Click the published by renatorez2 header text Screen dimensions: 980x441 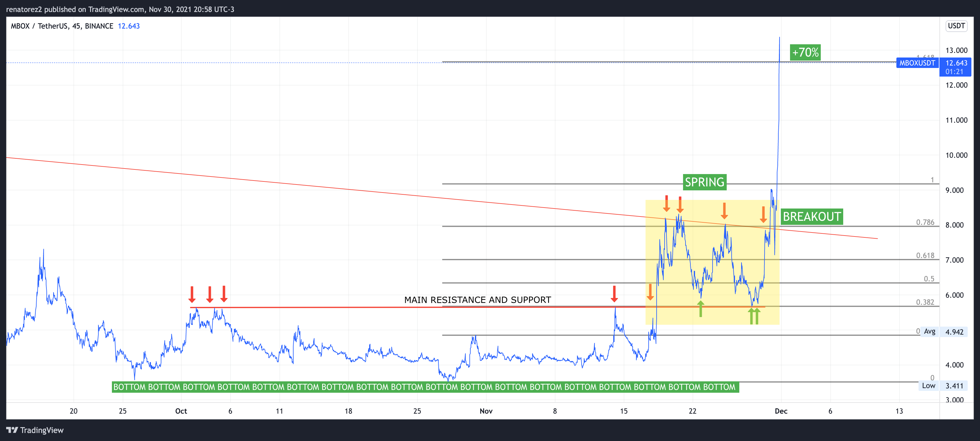120,9
